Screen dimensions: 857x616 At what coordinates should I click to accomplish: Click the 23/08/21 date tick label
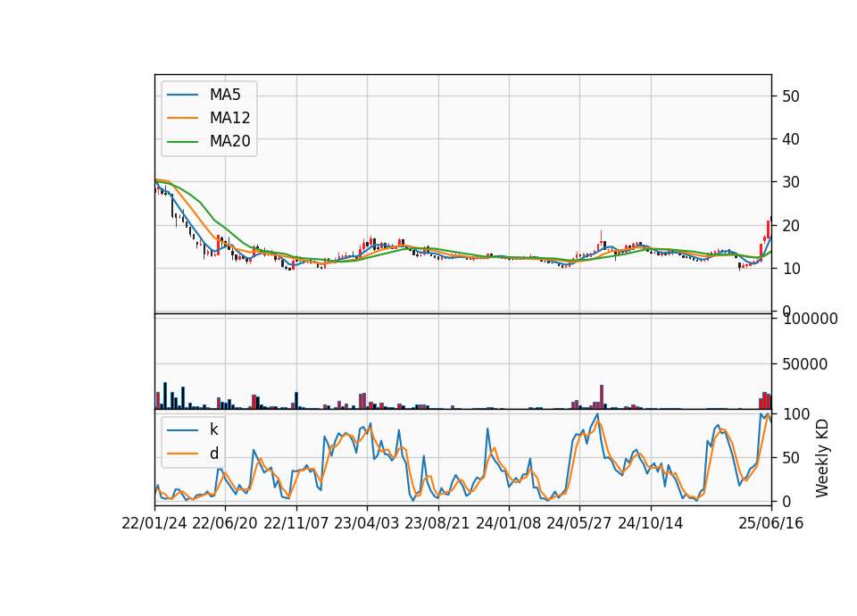tap(437, 523)
